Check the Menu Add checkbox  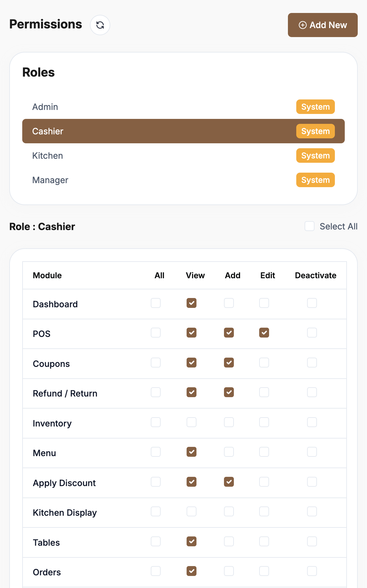[229, 452]
